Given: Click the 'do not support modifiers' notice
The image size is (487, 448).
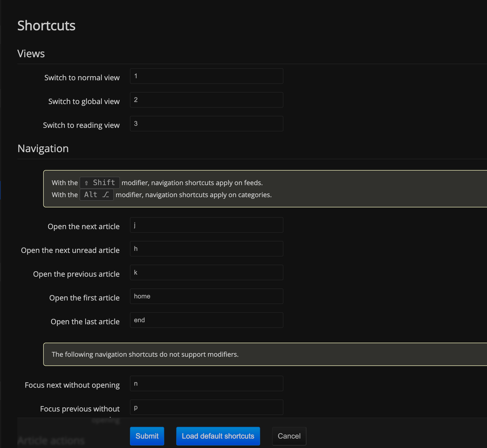Looking at the screenshot, I should [x=265, y=354].
